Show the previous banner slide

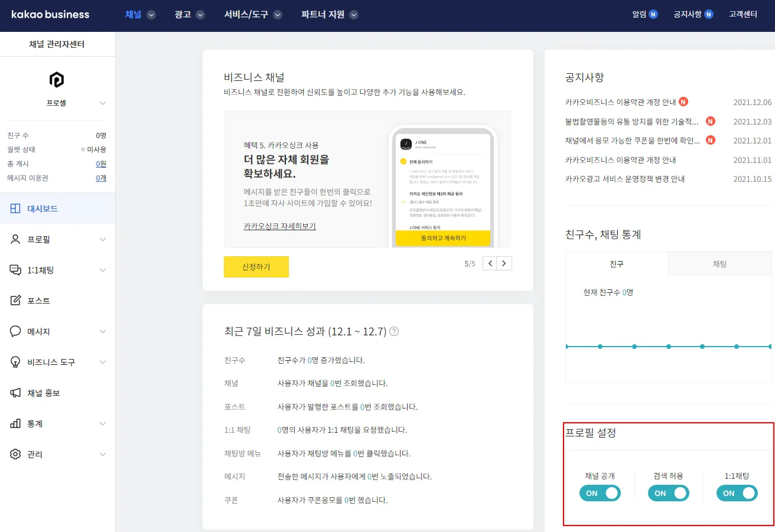pyautogui.click(x=490, y=263)
